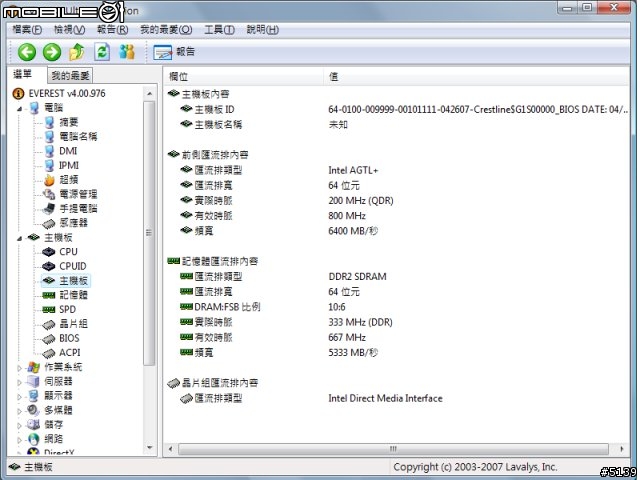This screenshot has width=640, height=480.
Task: Select the DRAM:FSB 比例 row
Action: point(396,307)
